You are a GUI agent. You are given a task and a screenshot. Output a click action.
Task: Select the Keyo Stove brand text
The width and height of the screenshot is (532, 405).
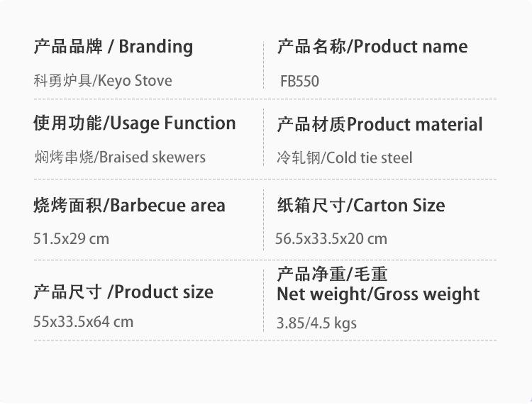click(x=102, y=81)
